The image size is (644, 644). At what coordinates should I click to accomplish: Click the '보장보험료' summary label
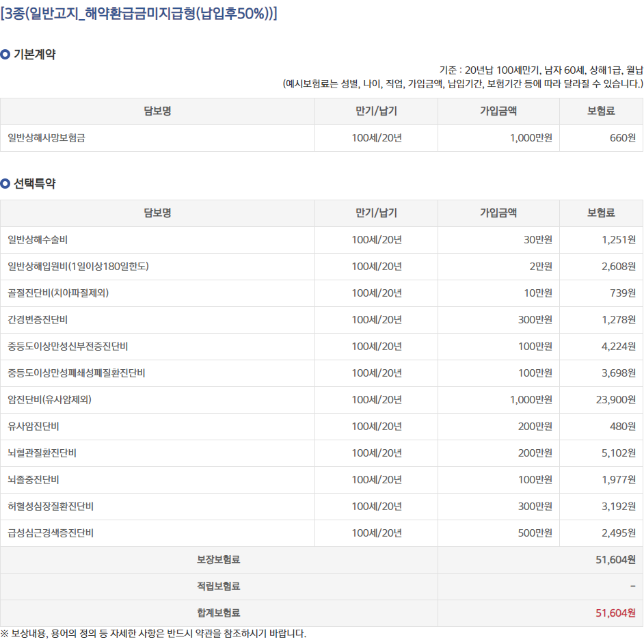(219, 560)
